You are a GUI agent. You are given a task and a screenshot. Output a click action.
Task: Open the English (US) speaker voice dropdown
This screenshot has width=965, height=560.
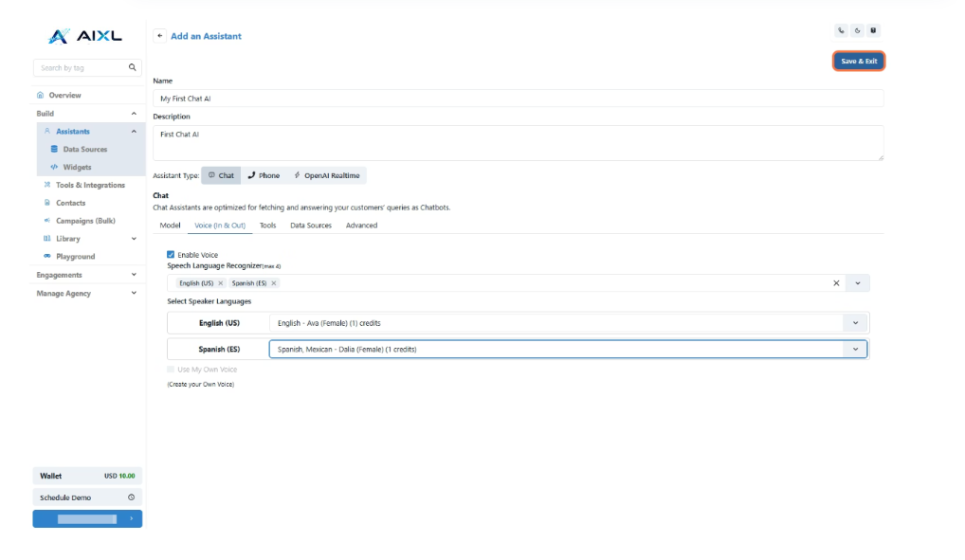click(855, 323)
